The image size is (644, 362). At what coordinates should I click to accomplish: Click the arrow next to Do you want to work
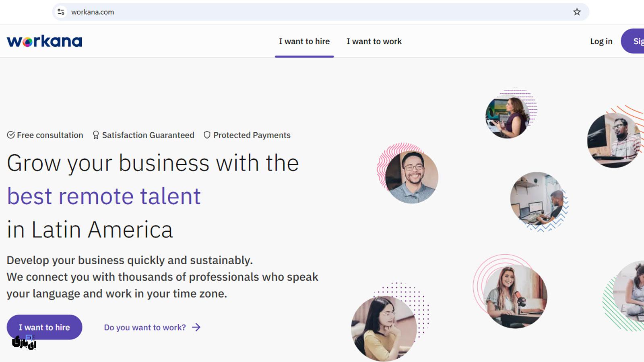(x=196, y=327)
